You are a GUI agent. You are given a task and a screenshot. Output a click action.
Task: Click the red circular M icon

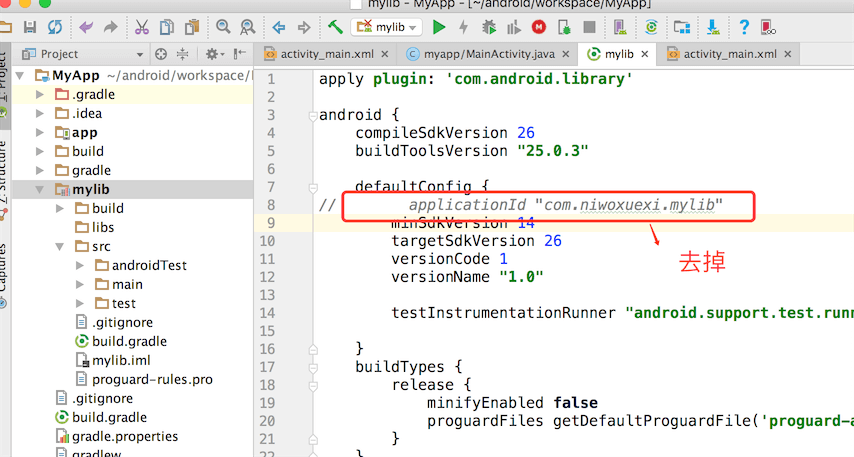[539, 27]
